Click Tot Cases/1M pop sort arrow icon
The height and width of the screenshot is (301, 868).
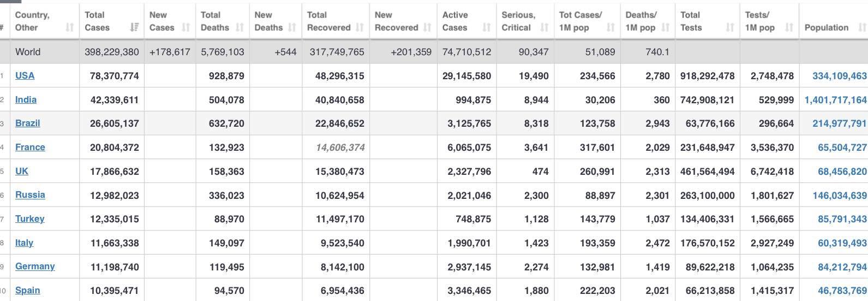click(x=610, y=27)
